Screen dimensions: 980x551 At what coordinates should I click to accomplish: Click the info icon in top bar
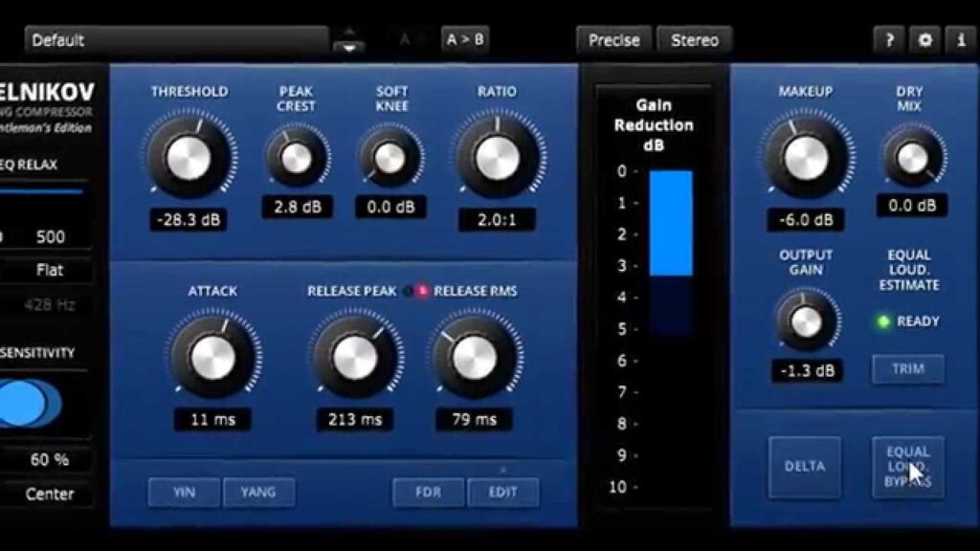[x=961, y=40]
